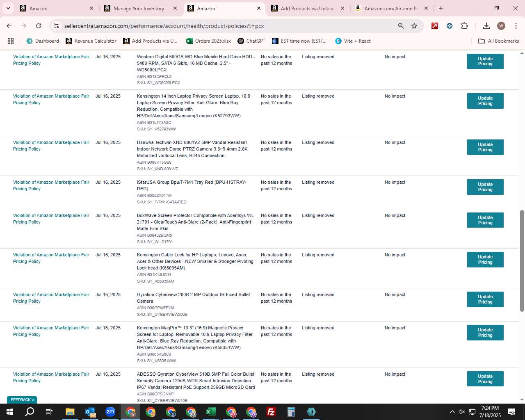
Task: Open Excel from the taskbar
Action: click(x=211, y=412)
